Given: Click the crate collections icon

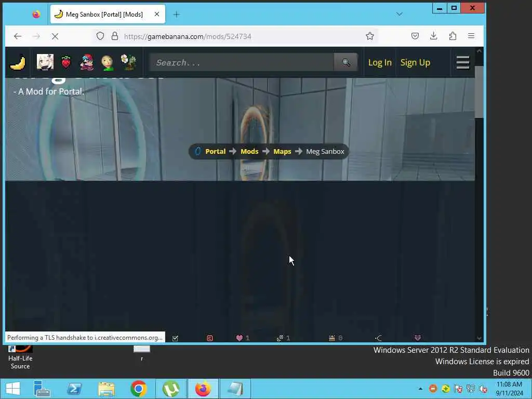Looking at the screenshot, I should 332,338.
